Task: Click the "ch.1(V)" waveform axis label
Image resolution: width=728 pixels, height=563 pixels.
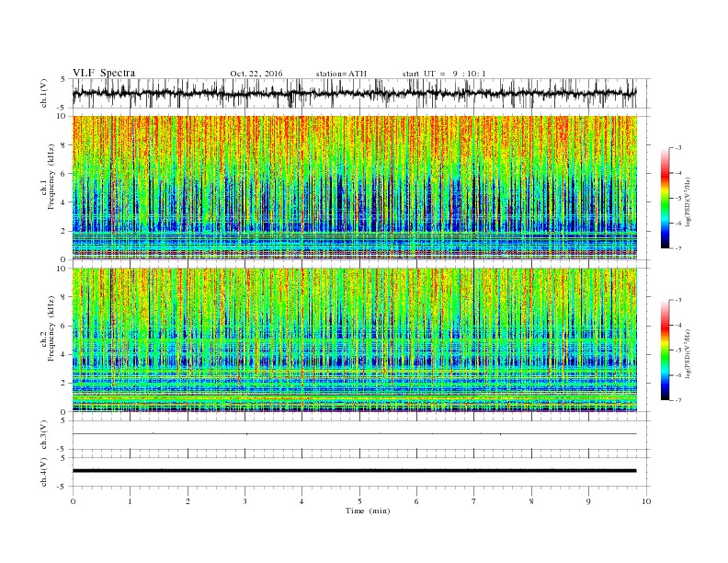Action: point(44,93)
